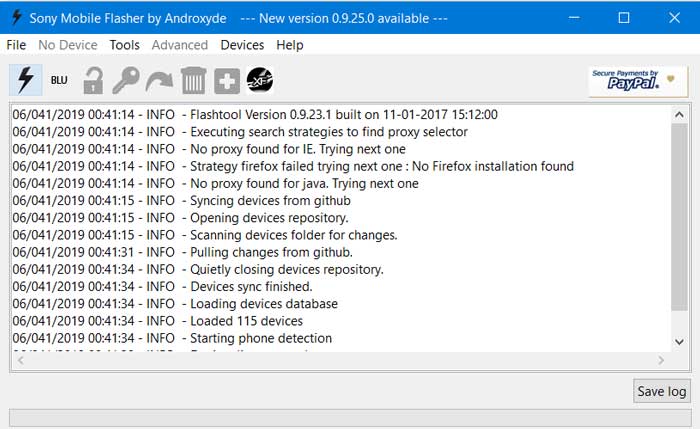The width and height of the screenshot is (700, 429).
Task: Click the horizontal scroll left arrow
Action: [x=20, y=360]
